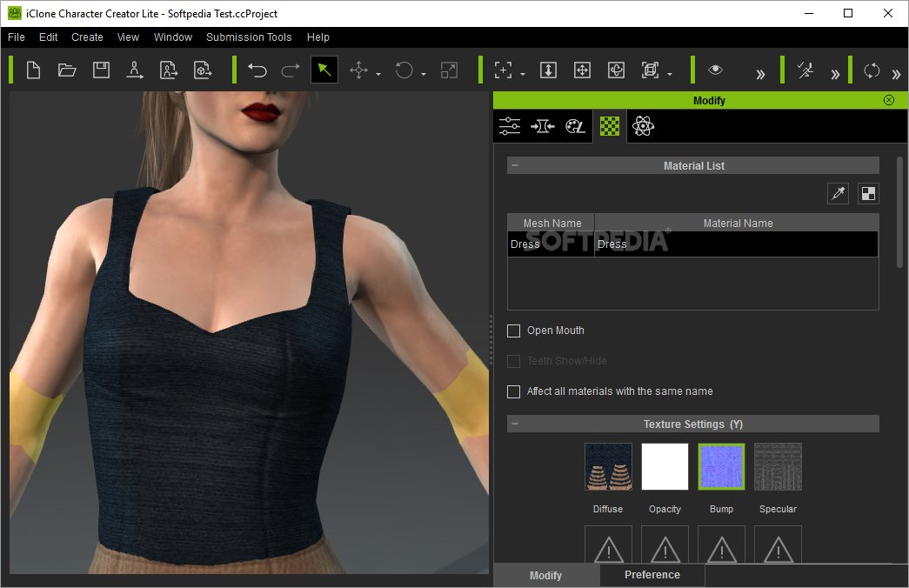Click the Mesh Name column header
The width and height of the screenshot is (909, 588).
click(x=551, y=224)
